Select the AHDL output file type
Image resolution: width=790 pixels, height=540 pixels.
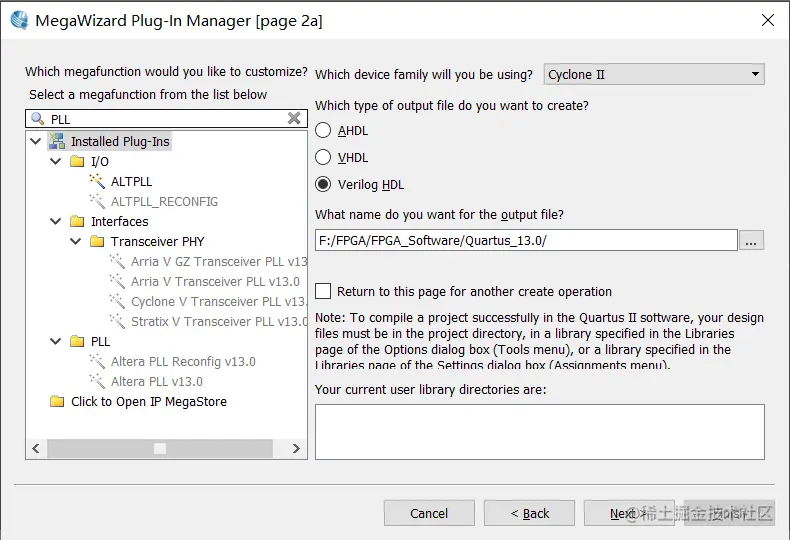click(x=323, y=131)
